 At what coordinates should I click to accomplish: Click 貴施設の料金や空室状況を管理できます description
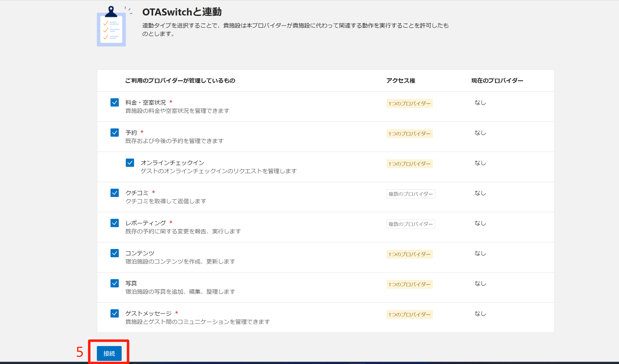click(177, 111)
